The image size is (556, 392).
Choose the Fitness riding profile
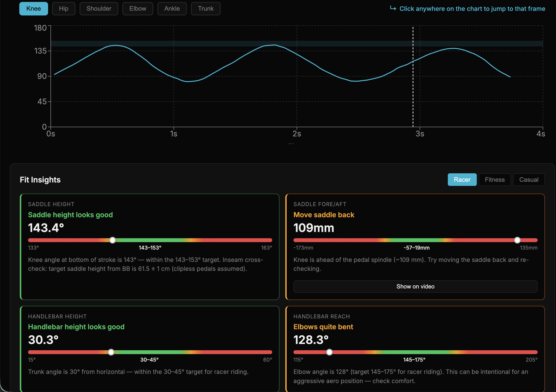[x=494, y=180]
